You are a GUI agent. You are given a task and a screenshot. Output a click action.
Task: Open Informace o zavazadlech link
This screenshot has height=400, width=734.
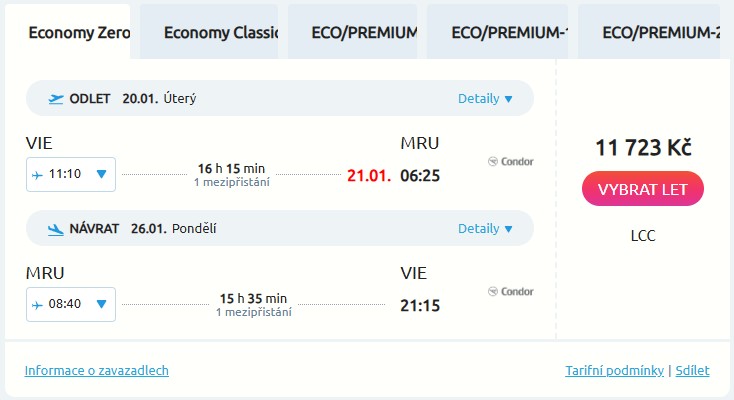pos(97,370)
